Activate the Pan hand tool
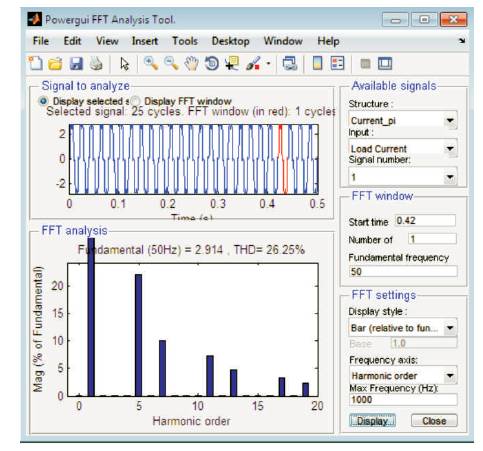Screen dimensions: 483x451 pos(192,63)
